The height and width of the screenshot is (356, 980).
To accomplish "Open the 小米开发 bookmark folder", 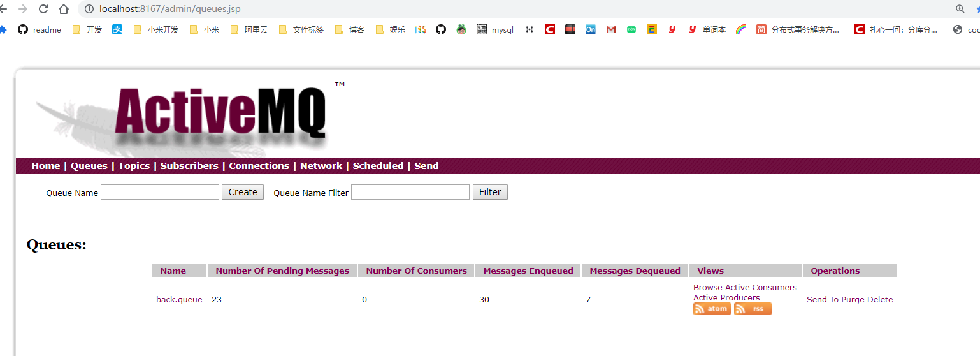I will coord(156,29).
